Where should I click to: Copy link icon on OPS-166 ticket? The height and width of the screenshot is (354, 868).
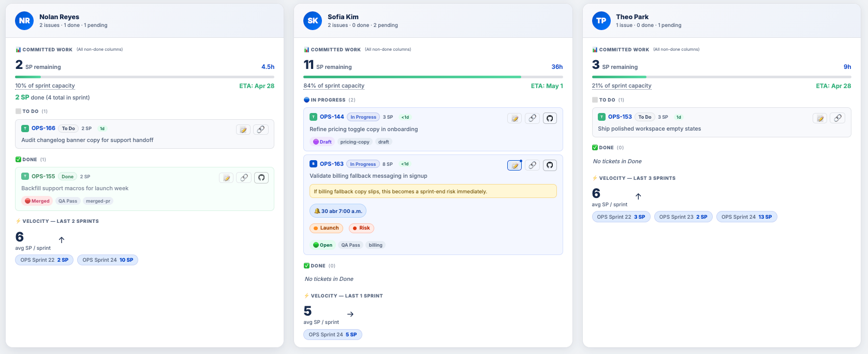[261, 130]
